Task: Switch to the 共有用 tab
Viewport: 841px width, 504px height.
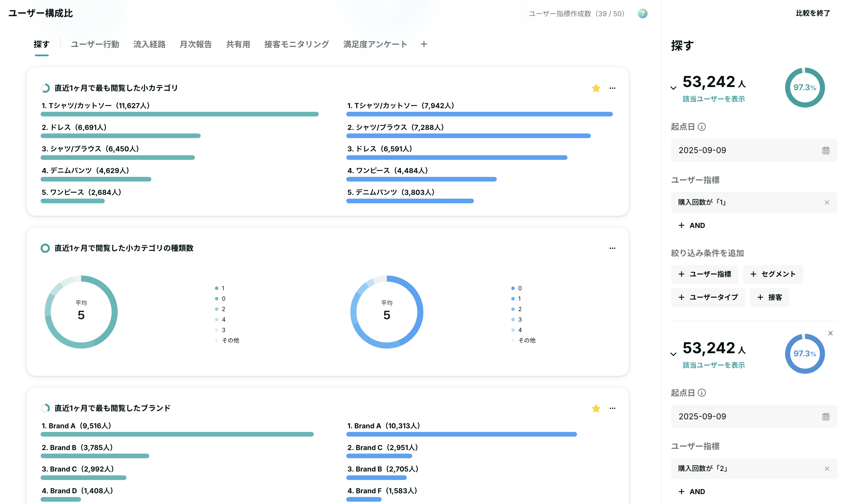Action: pyautogui.click(x=238, y=44)
